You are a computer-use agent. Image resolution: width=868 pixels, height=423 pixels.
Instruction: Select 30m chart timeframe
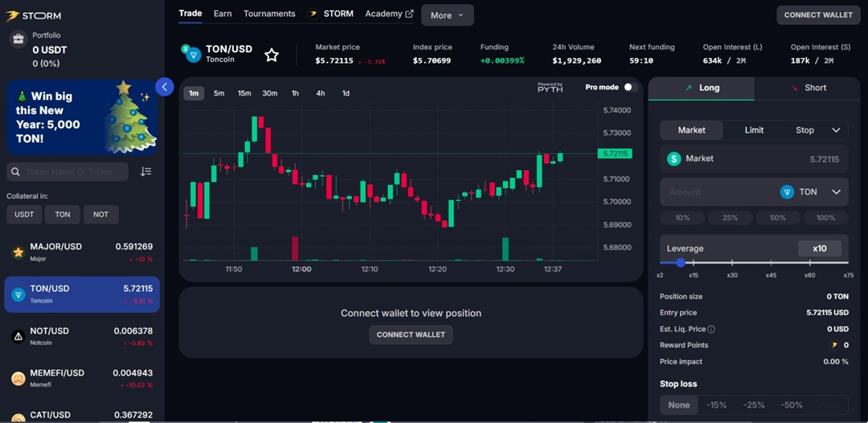(269, 93)
